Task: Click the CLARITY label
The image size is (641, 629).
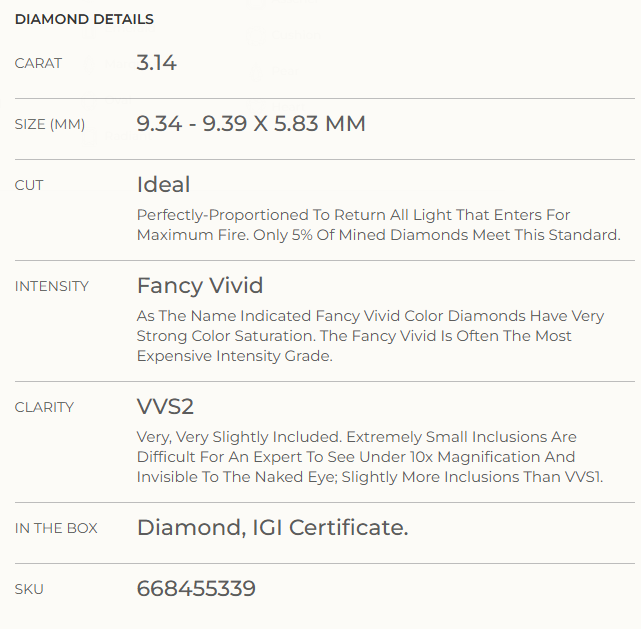Action: (44, 407)
